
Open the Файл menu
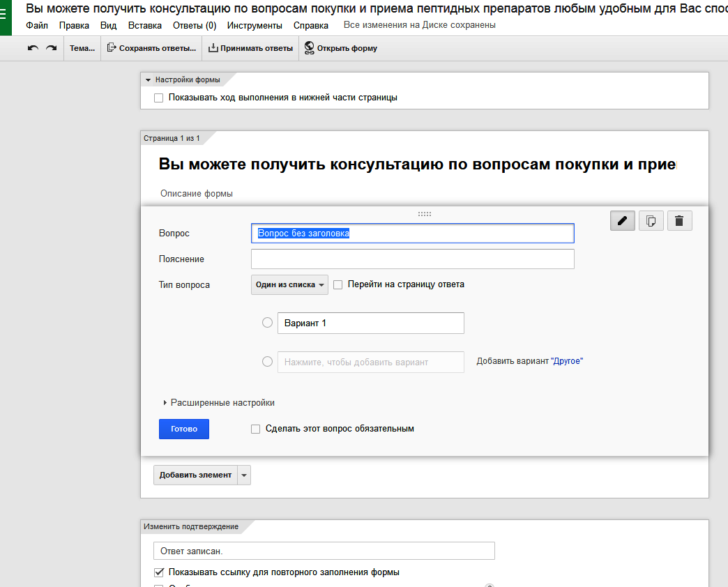37,26
